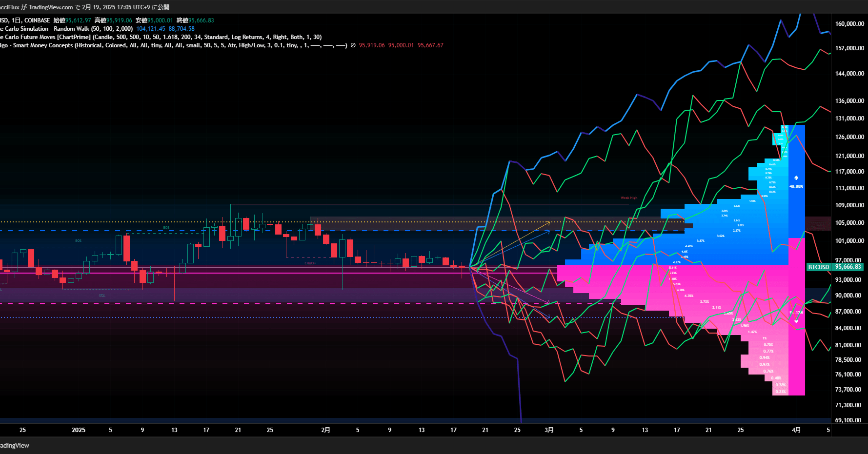
Task: Click the 160,000.00 price axis label
Action: [x=849, y=24]
